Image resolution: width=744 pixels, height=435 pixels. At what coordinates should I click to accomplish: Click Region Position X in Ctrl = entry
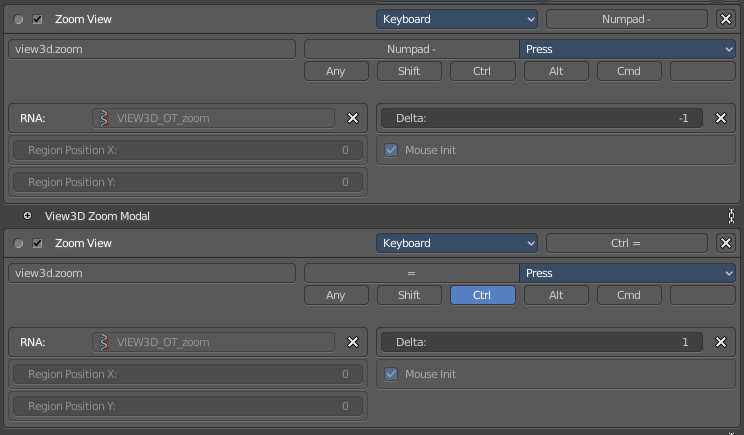coord(188,374)
